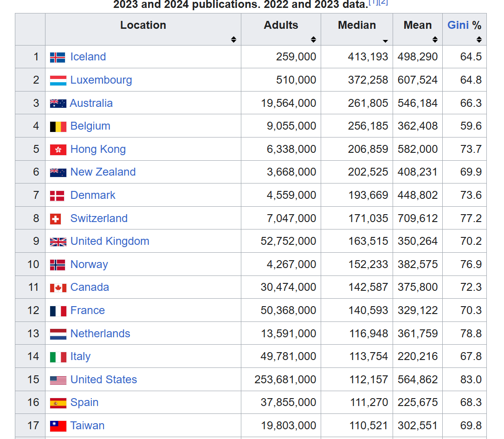Click the Norway link
This screenshot has width=504, height=439.
(x=89, y=264)
